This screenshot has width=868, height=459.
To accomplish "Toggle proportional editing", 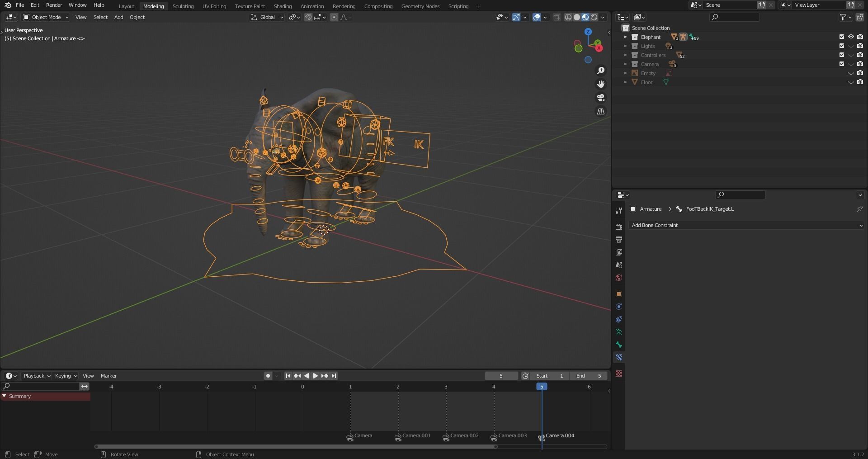I will pos(334,17).
